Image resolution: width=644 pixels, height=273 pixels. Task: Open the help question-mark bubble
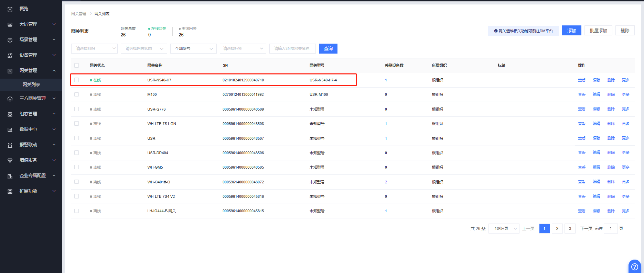(634, 266)
